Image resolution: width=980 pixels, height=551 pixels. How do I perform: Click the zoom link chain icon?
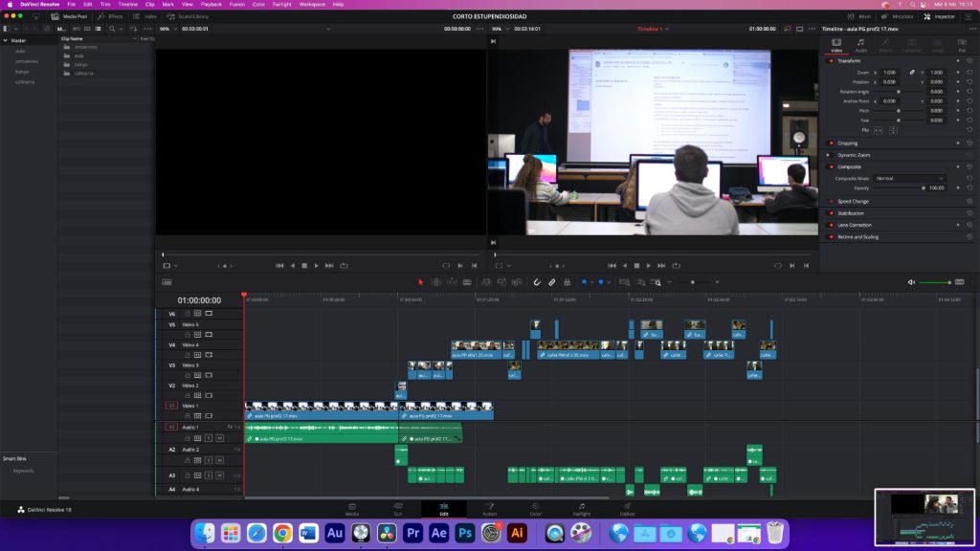912,73
